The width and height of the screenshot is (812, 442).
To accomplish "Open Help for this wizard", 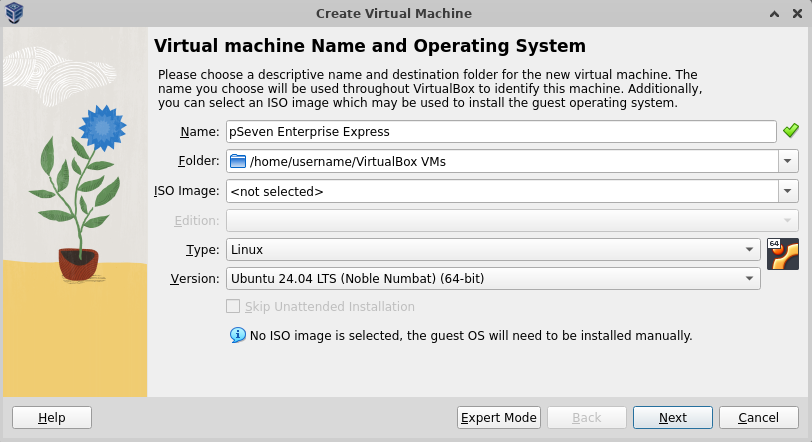I will [52, 418].
